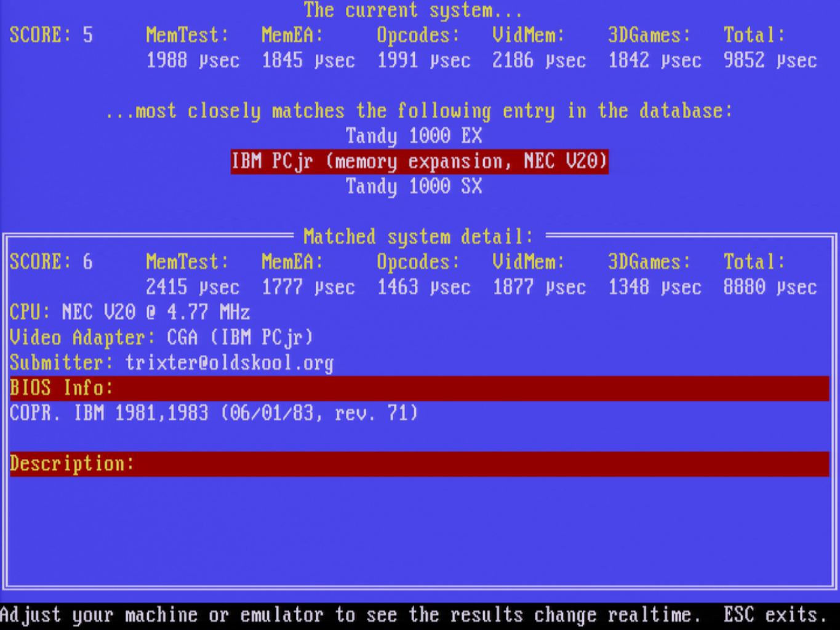Click the CPU: NEC V20 @ 4.77 MHz line
The image size is (840, 630).
[x=130, y=313]
